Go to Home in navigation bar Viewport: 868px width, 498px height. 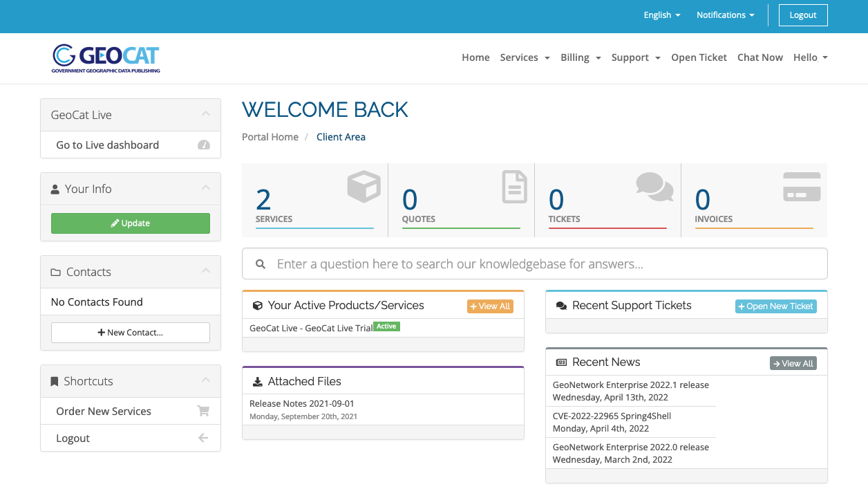click(475, 57)
